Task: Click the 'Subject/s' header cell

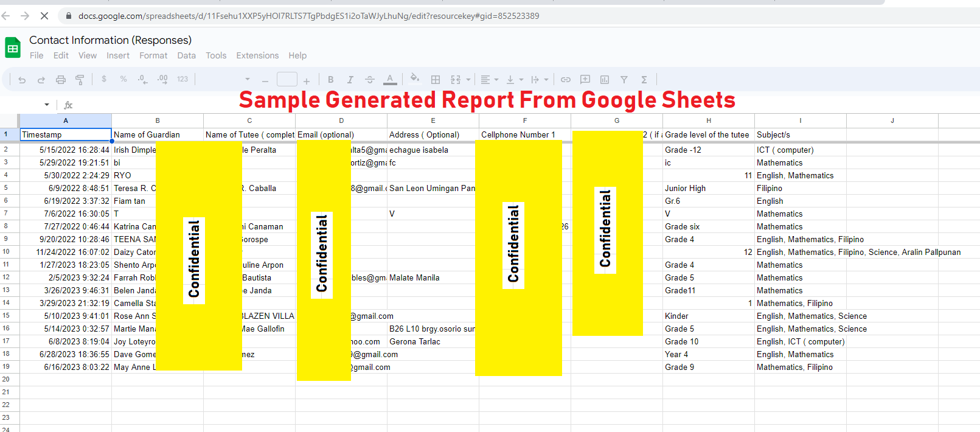Action: (x=801, y=134)
